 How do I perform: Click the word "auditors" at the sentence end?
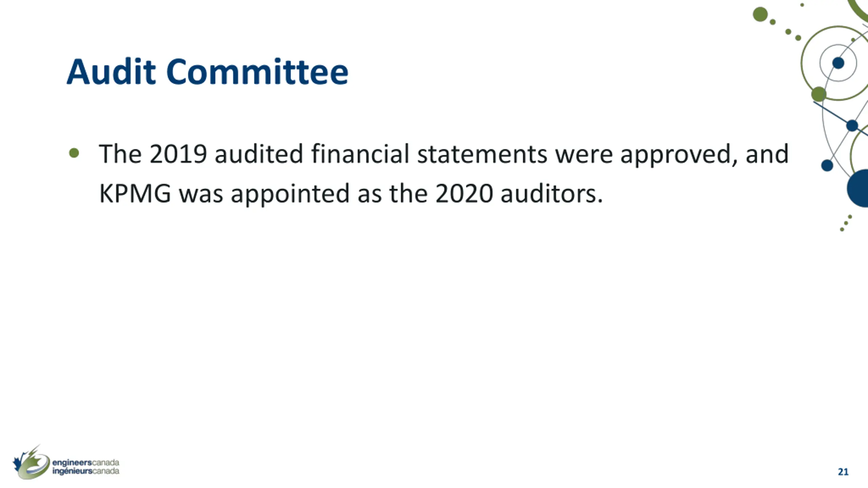click(x=551, y=194)
